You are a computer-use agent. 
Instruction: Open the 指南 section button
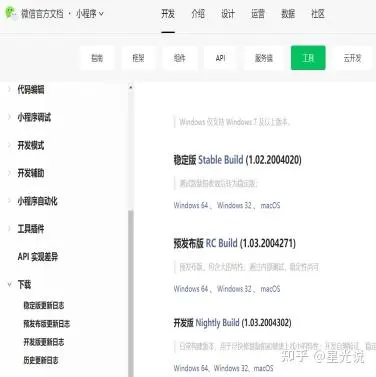[97, 58]
